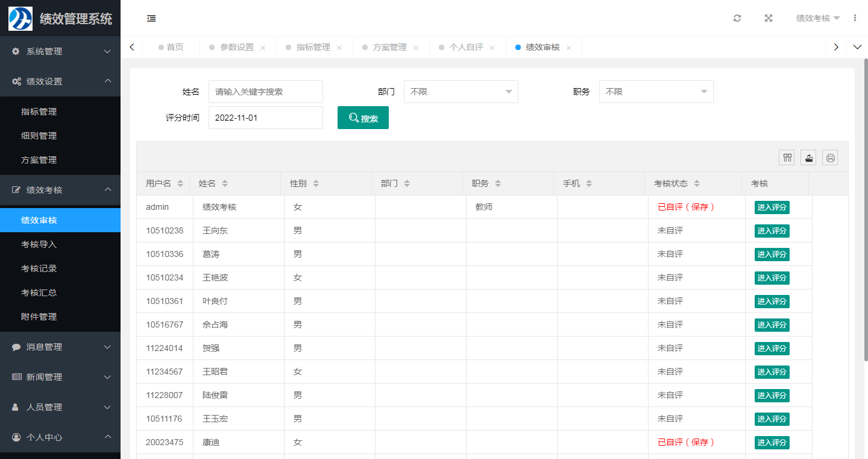Collapse the sidebar with the menu fold icon
This screenshot has width=868, height=459.
(151, 18)
